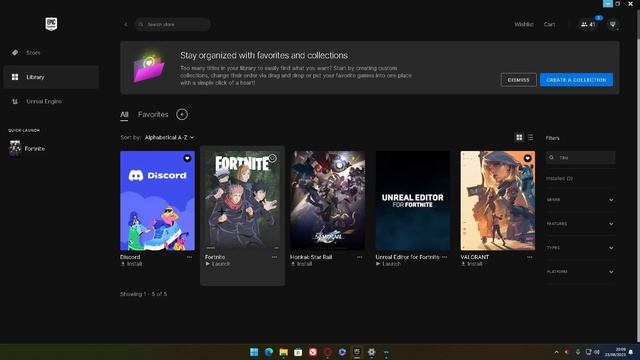Toggle the Installed filter
Image resolution: width=640 pixels, height=360 pixels.
click(x=560, y=179)
